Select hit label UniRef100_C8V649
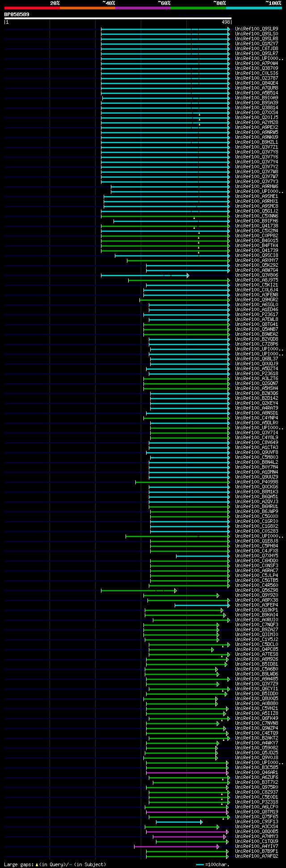The height and width of the screenshot is (868, 286). (x=257, y=442)
